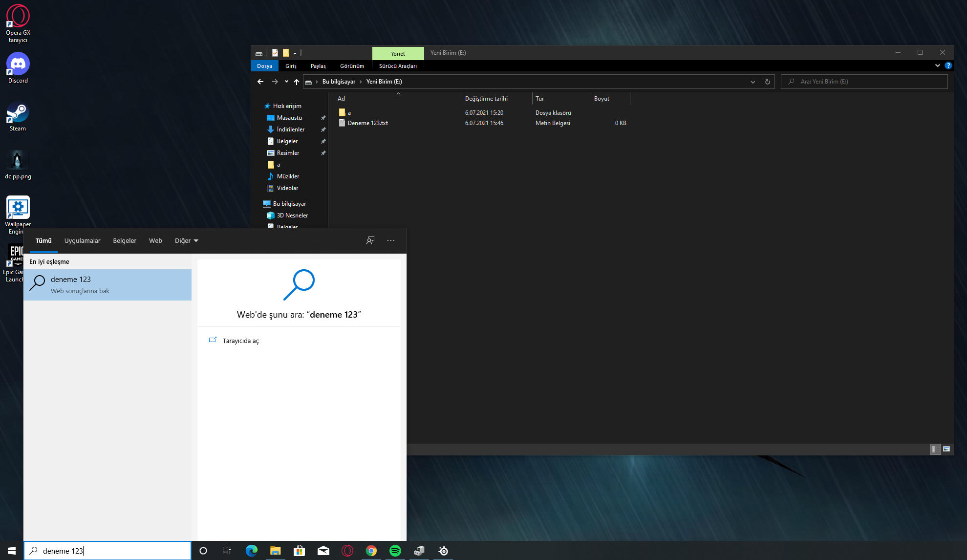Screen dimensions: 967x560
Task: Click the Windows Start button
Action: click(12, 551)
